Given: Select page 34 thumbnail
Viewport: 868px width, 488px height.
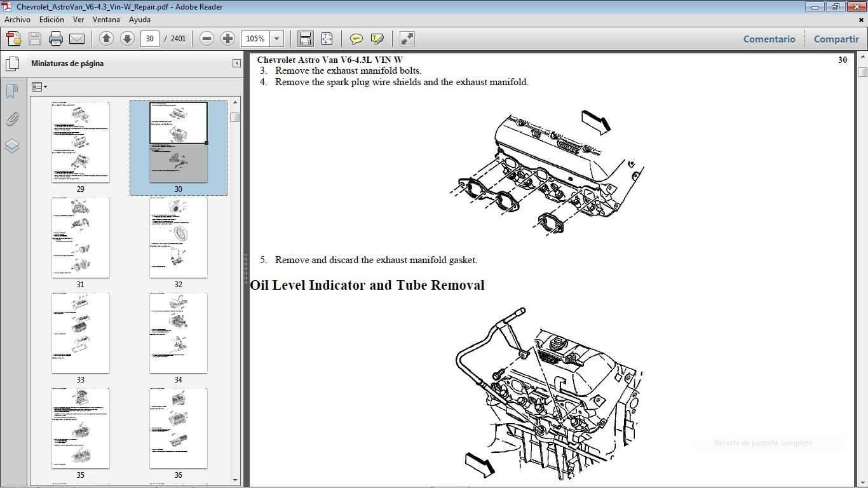Looking at the screenshot, I should click(x=178, y=333).
